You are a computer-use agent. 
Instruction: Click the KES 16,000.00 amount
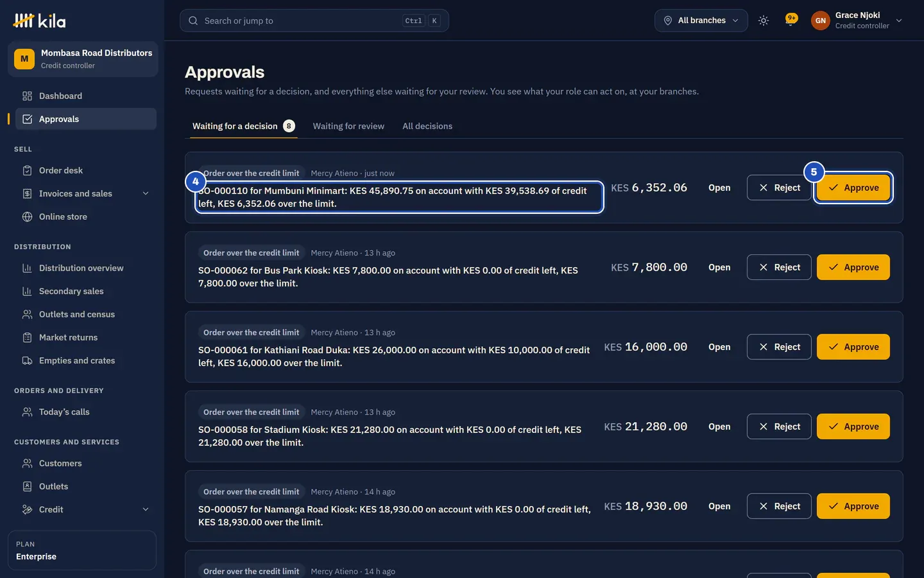click(x=646, y=347)
